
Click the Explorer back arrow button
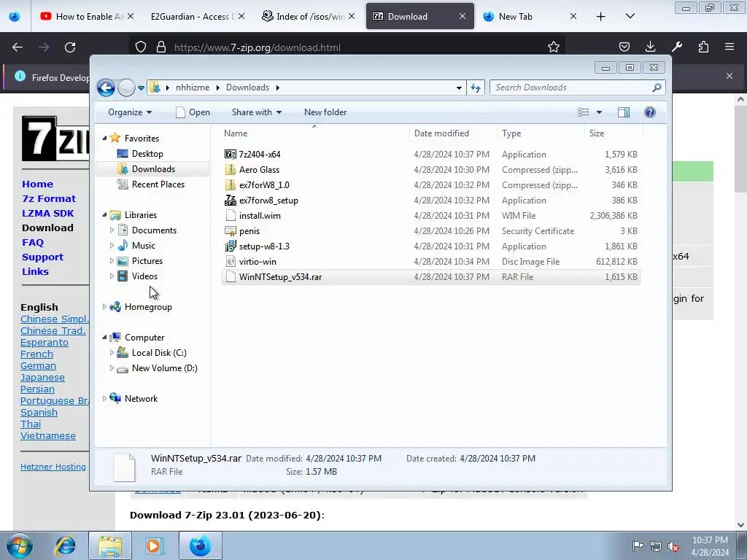point(106,87)
